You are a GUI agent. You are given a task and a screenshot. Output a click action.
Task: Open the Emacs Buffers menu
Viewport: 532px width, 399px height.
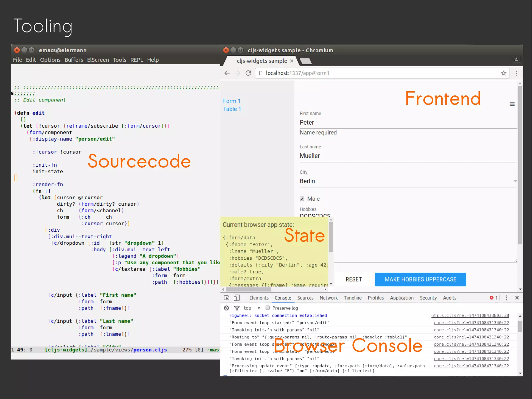pyautogui.click(x=74, y=60)
